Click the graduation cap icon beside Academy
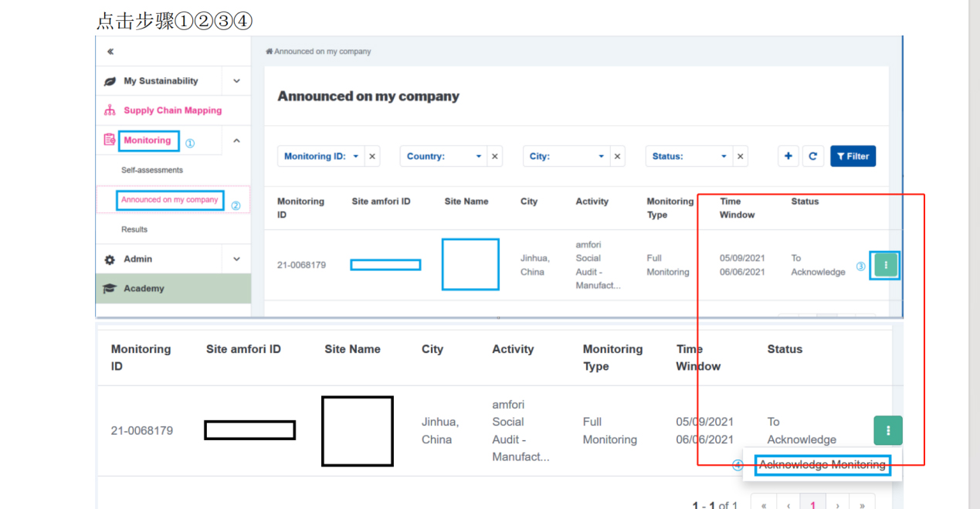 point(110,289)
